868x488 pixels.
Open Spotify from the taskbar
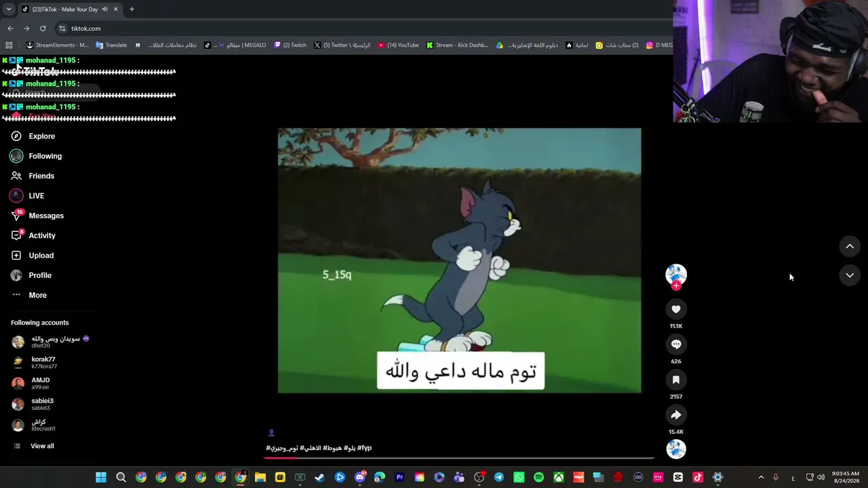coord(538,477)
